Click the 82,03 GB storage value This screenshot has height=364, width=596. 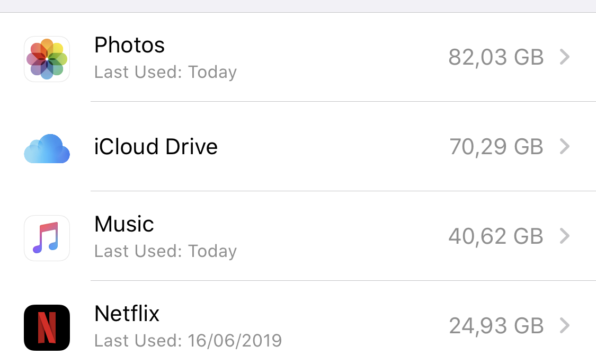[496, 57]
